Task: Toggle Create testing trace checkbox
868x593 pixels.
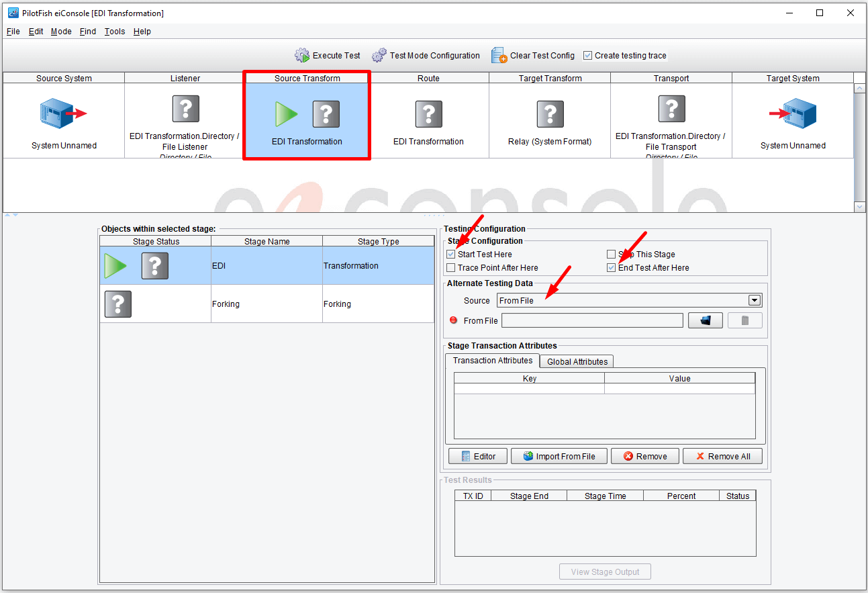Action: click(588, 56)
